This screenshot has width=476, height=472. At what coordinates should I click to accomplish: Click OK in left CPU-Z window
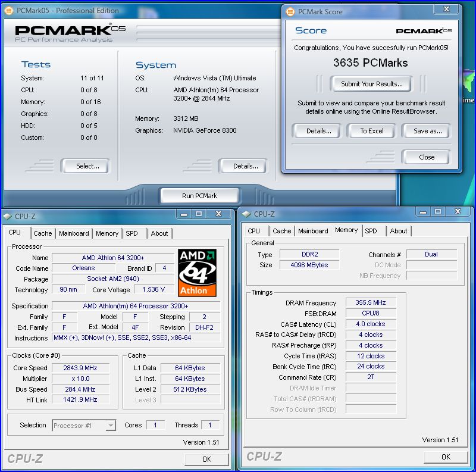click(x=206, y=460)
